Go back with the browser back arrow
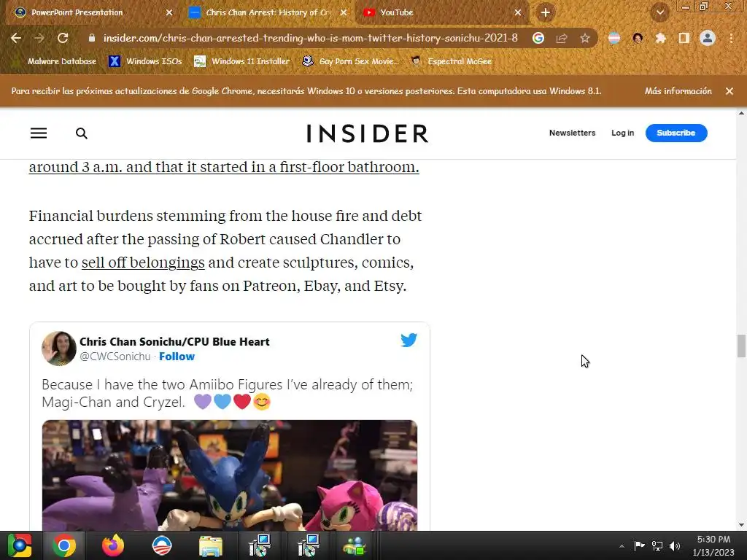Image resolution: width=747 pixels, height=560 pixels. [x=16, y=38]
